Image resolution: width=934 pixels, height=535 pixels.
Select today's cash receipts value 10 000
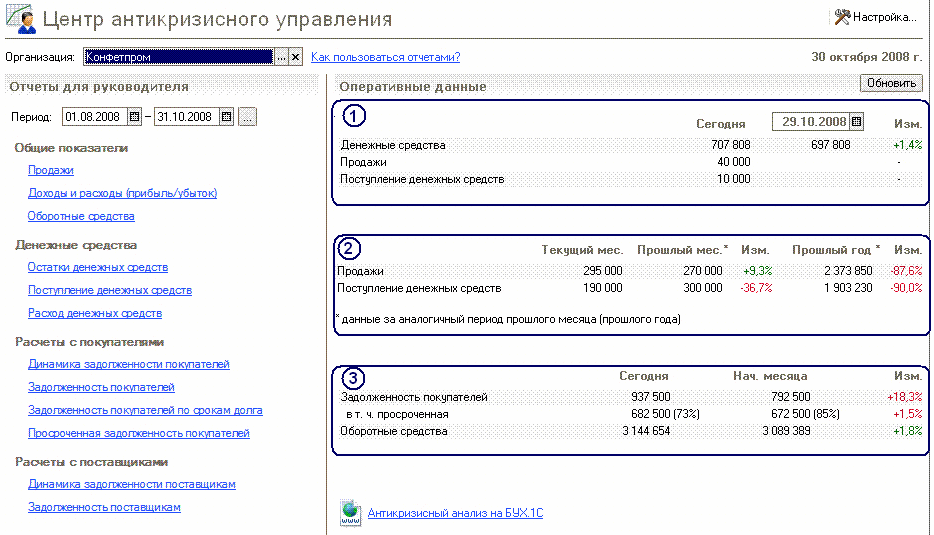pyautogui.click(x=734, y=179)
